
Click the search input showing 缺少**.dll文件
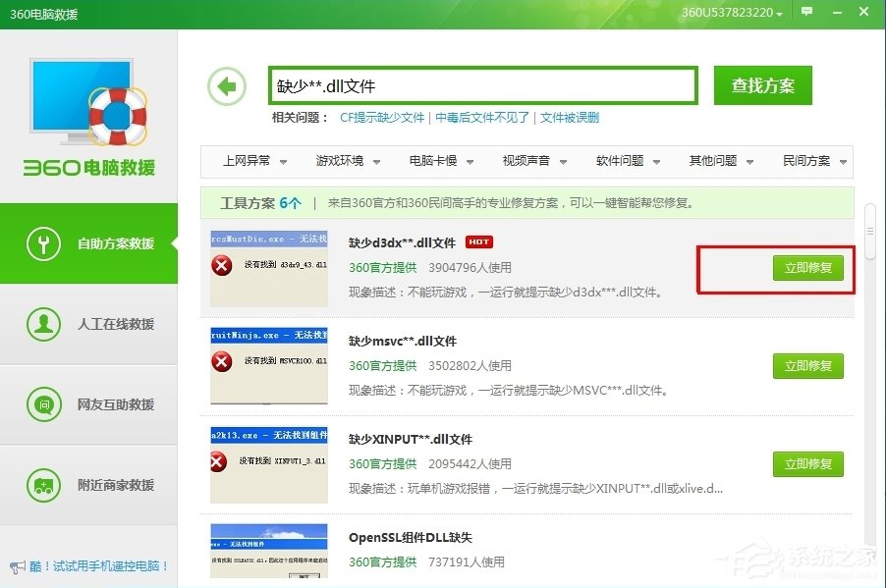tap(481, 85)
